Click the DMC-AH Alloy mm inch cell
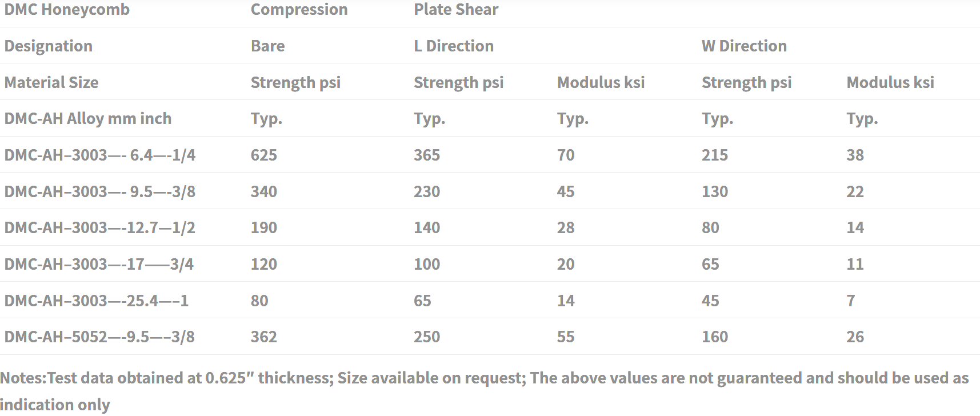The width and height of the screenshot is (980, 416). tap(88, 118)
